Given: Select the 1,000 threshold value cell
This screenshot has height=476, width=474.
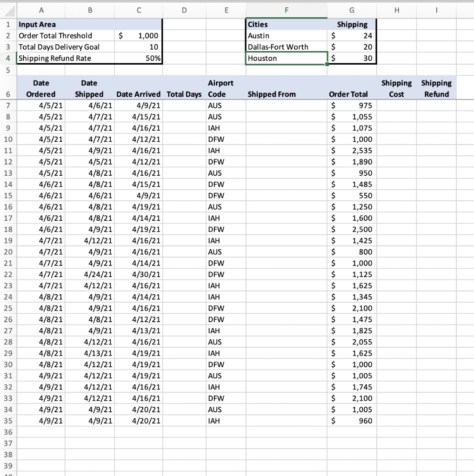Looking at the screenshot, I should [x=139, y=35].
